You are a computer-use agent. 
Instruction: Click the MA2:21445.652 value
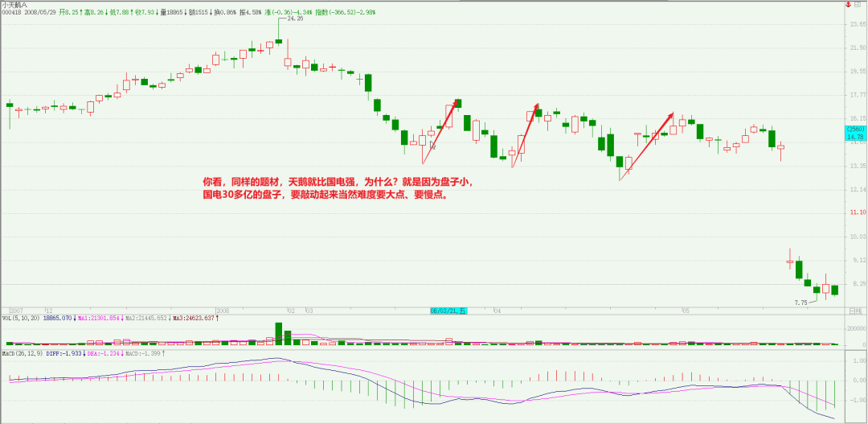[x=147, y=318]
